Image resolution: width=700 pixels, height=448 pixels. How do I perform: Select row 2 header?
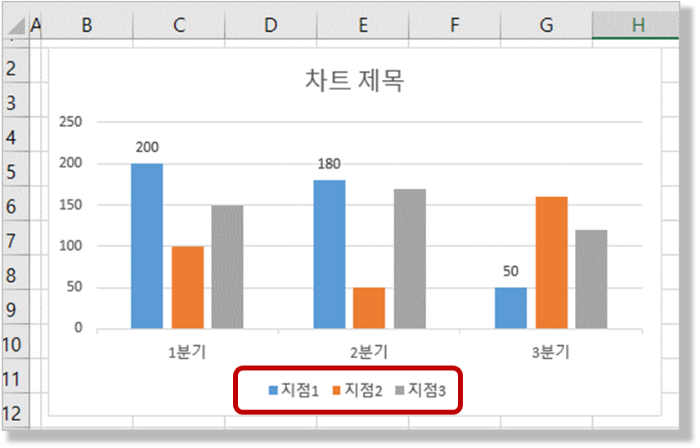click(15, 65)
